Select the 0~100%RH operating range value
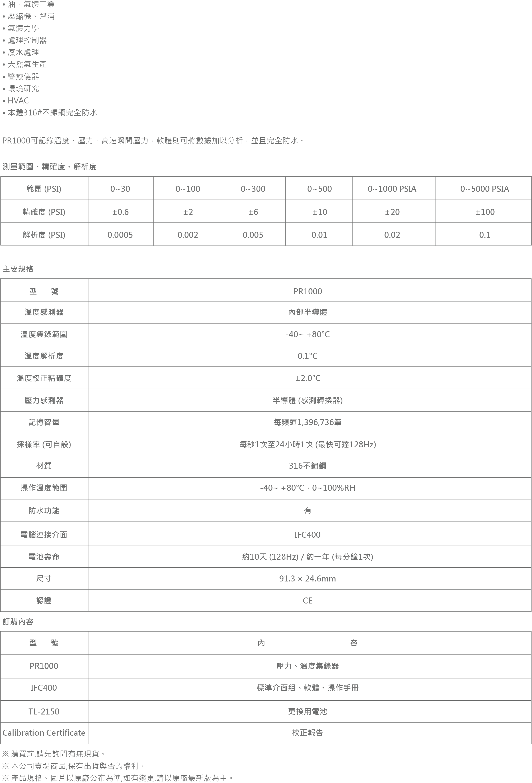 pos(308,488)
